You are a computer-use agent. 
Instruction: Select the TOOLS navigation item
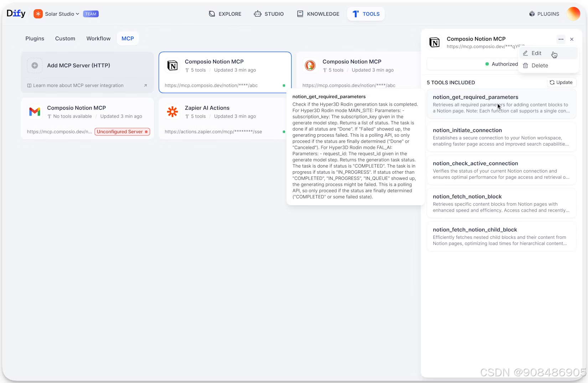tap(366, 14)
